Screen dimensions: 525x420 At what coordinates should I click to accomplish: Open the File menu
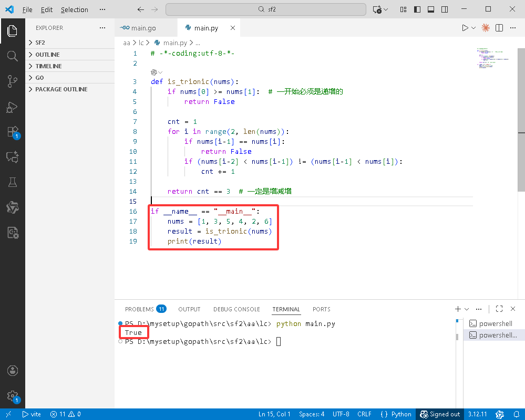coord(27,9)
